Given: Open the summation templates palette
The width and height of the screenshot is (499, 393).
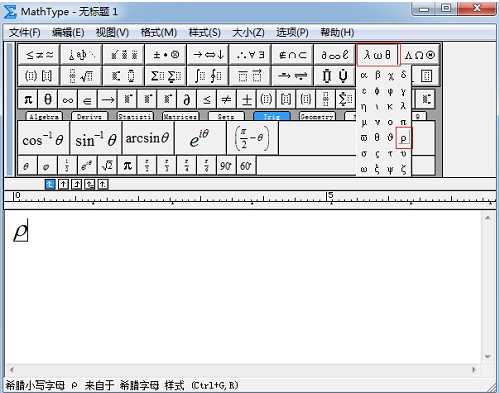Looking at the screenshot, I should [166, 76].
